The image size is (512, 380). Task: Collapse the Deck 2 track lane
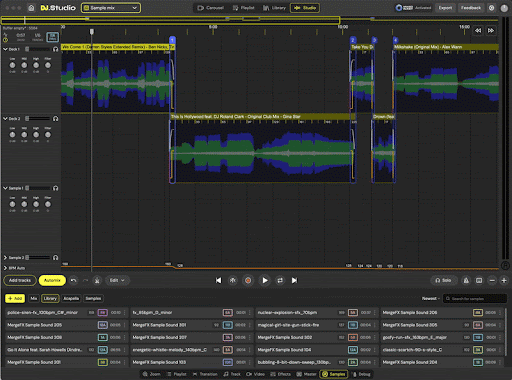pos(5,118)
